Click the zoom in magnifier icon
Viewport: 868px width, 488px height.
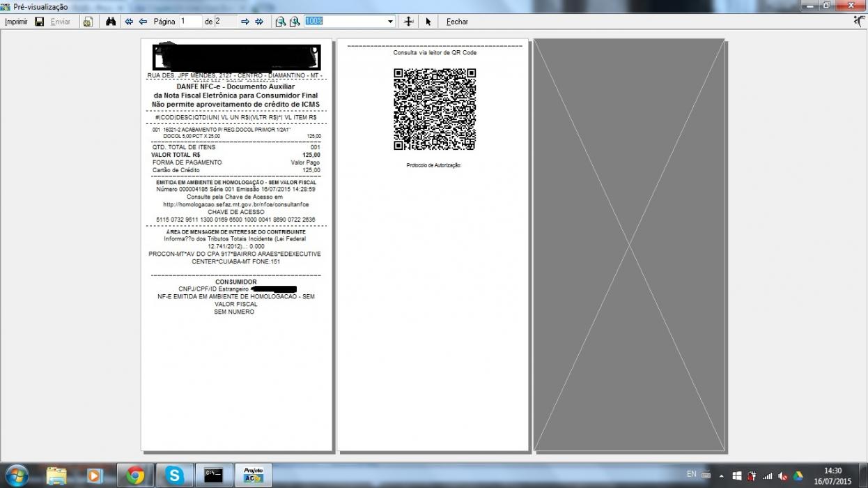pyautogui.click(x=295, y=22)
